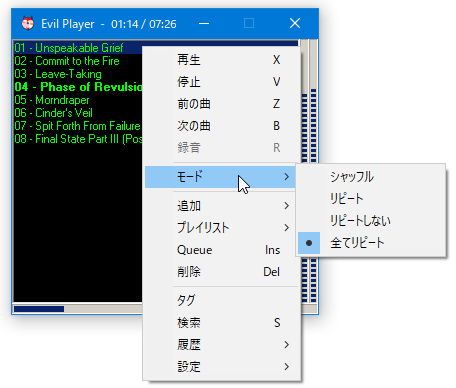Image resolution: width=456 pixels, height=388 pixels.
Task: Open the モード submenu entry
Action: [220, 177]
